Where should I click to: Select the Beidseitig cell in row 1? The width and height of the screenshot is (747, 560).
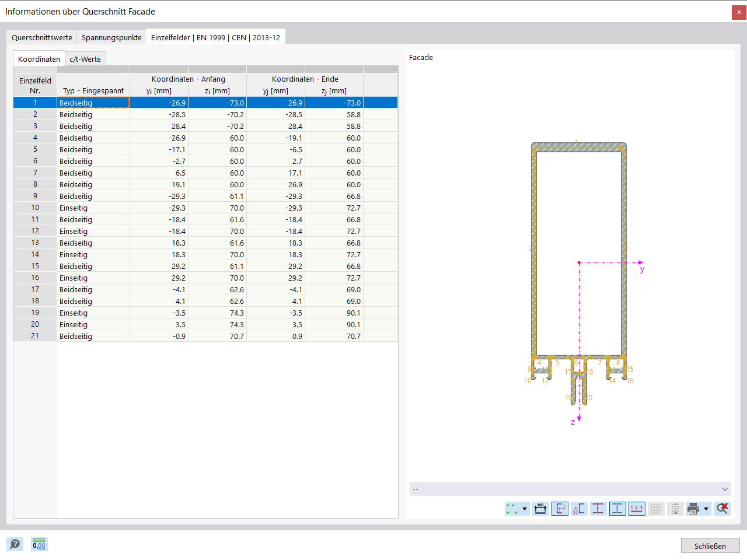tap(93, 103)
